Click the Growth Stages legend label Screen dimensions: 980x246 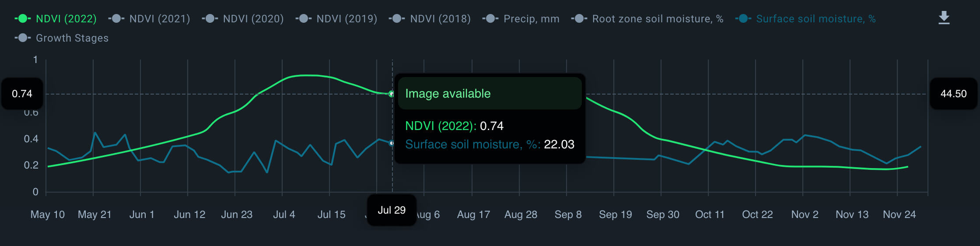tap(72, 38)
